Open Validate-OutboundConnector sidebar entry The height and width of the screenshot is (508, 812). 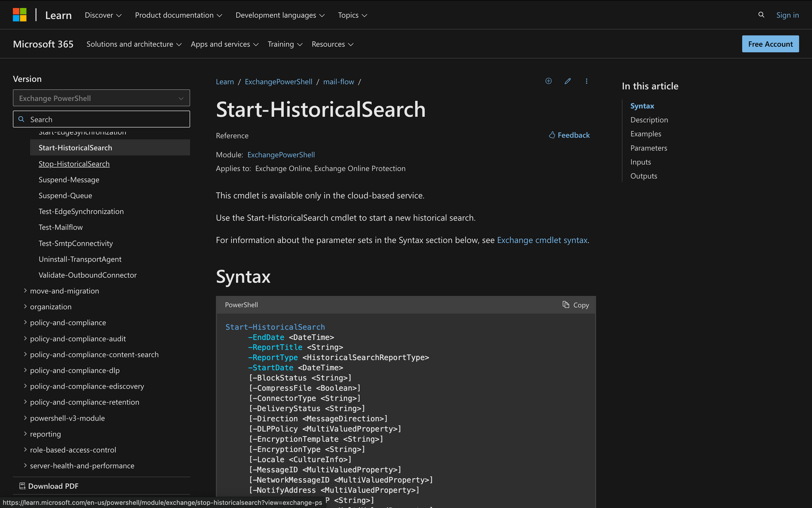pos(87,275)
